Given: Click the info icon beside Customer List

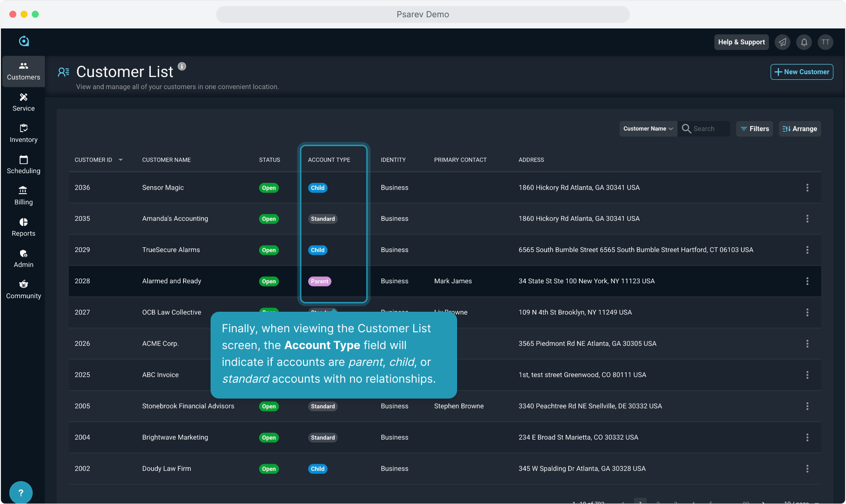Looking at the screenshot, I should pos(182,66).
